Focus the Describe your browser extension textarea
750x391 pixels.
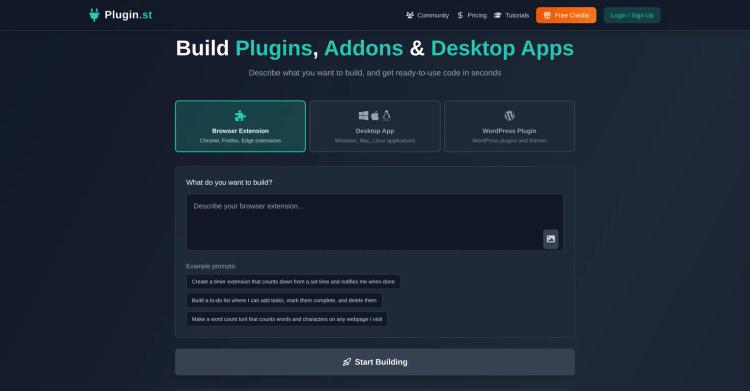pos(375,222)
